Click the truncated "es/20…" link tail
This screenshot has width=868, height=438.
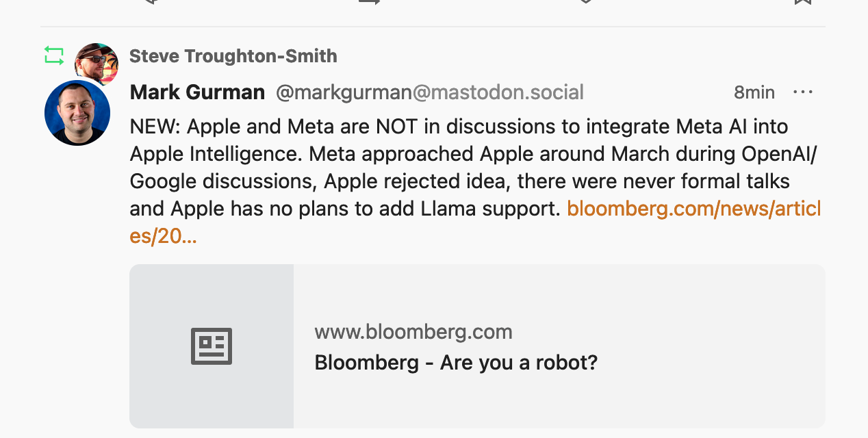pos(163,236)
